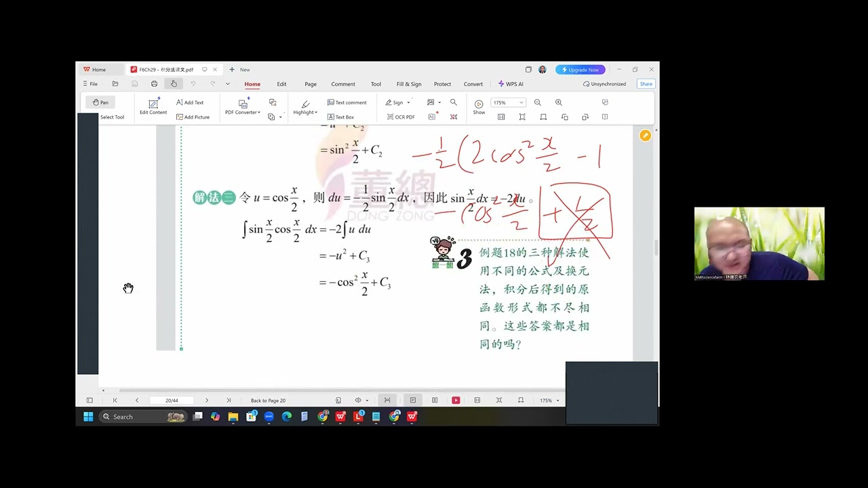Open the File menu
The height and width of the screenshot is (488, 868).
coord(90,84)
